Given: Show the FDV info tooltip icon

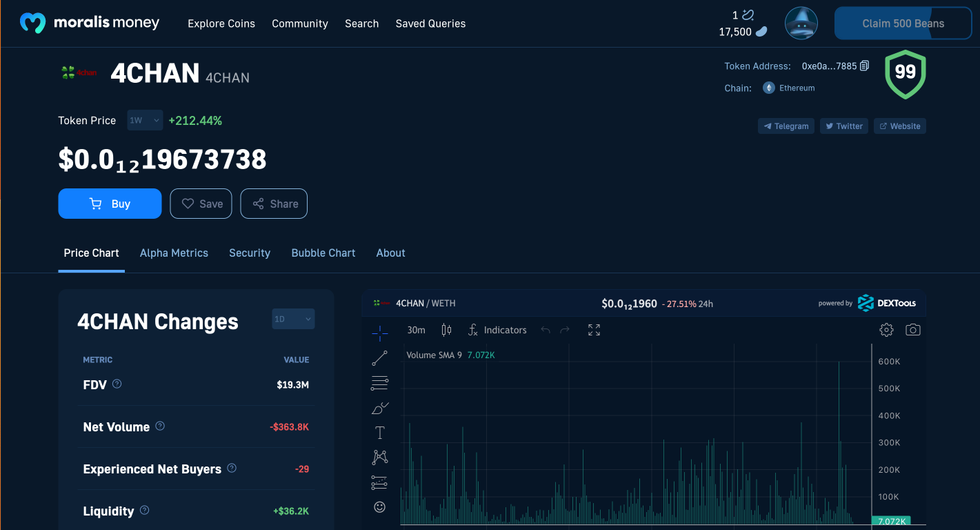Looking at the screenshot, I should tap(117, 384).
